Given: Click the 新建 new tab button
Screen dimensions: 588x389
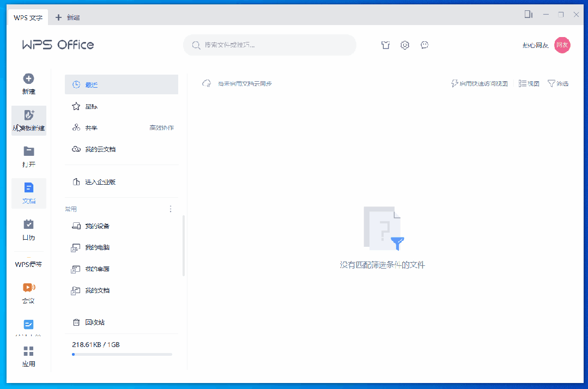Looking at the screenshot, I should pos(68,17).
